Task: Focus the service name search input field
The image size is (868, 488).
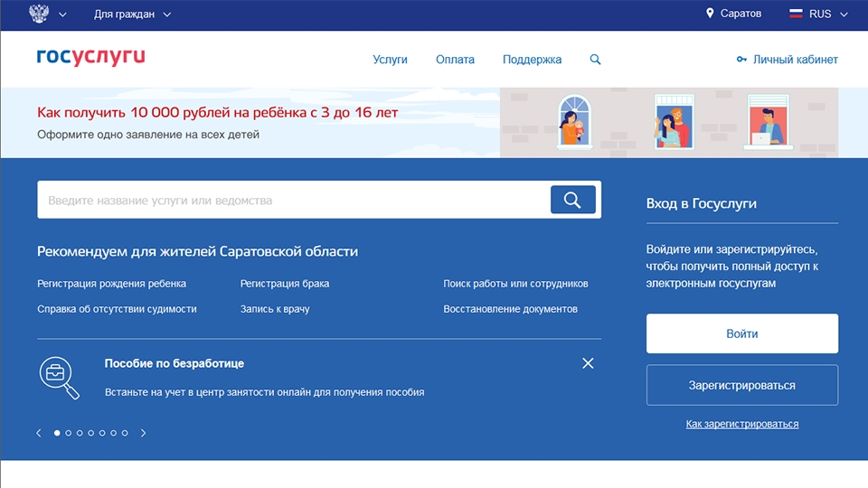Action: [293, 200]
